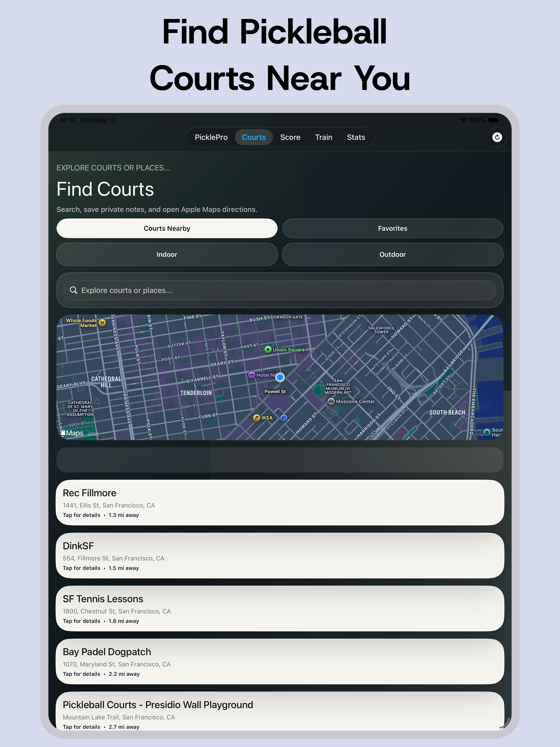Click the Powell St label on the map
The width and height of the screenshot is (560, 747).
pos(275,391)
